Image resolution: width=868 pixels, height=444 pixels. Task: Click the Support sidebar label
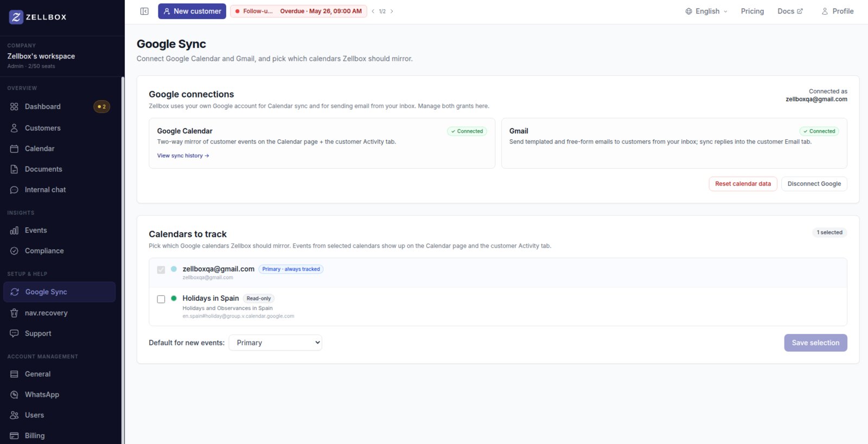coord(38,333)
